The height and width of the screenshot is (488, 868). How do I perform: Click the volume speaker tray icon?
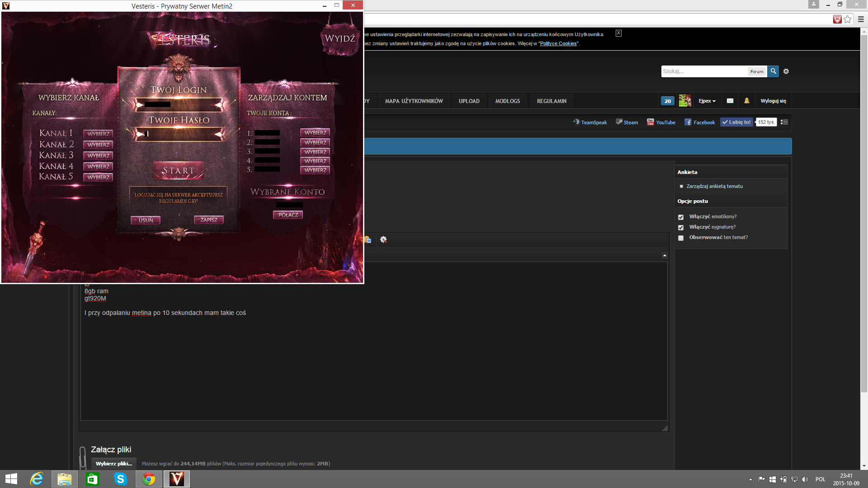point(805,479)
